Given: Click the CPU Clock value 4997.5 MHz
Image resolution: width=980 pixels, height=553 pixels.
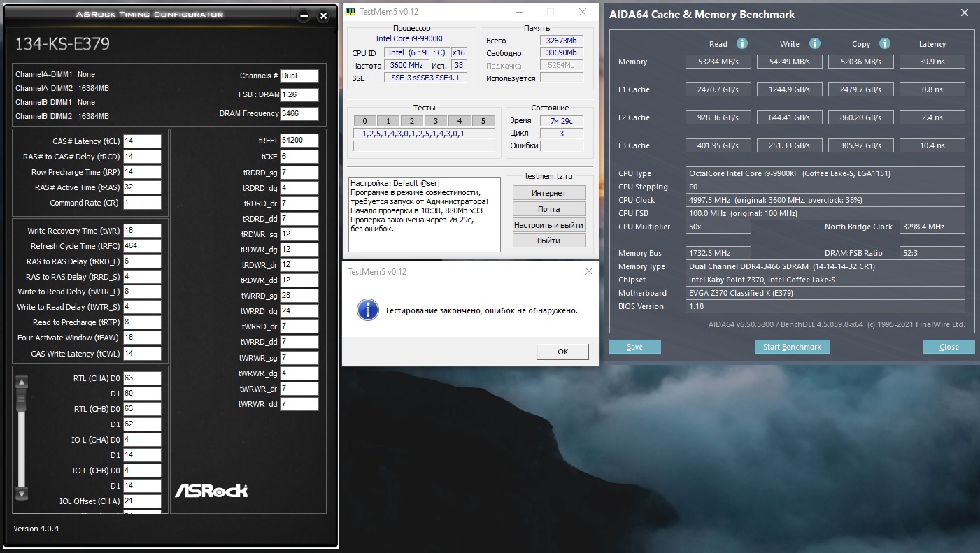Looking at the screenshot, I should pos(825,200).
